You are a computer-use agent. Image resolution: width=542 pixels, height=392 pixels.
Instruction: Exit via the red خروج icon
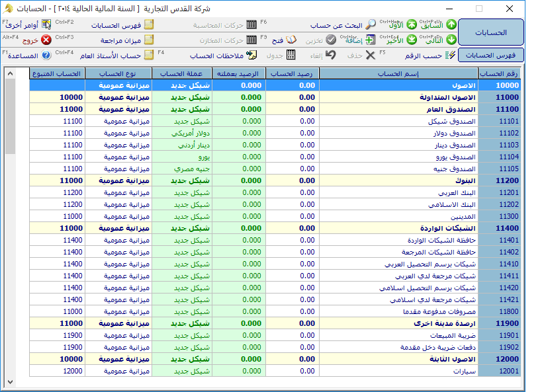coord(46,40)
